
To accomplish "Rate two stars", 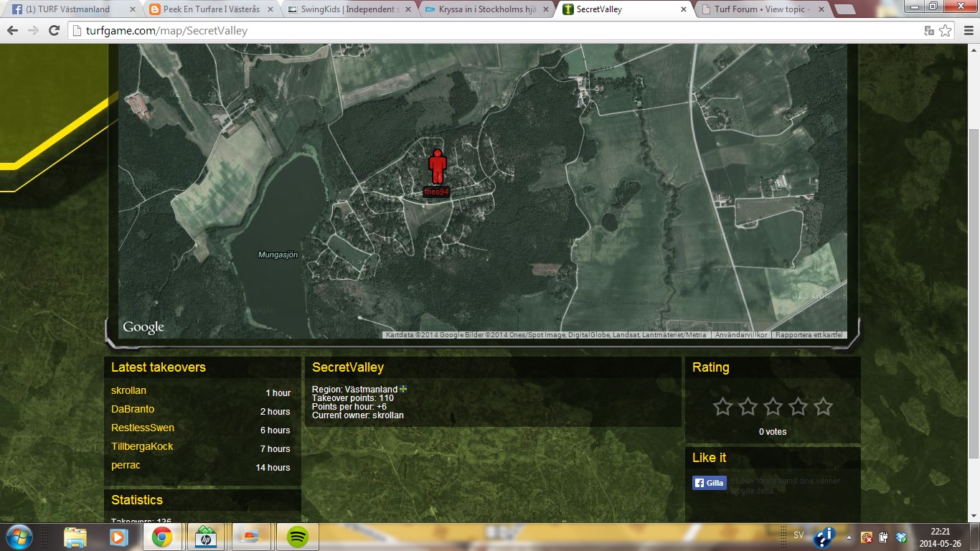I will [x=748, y=407].
